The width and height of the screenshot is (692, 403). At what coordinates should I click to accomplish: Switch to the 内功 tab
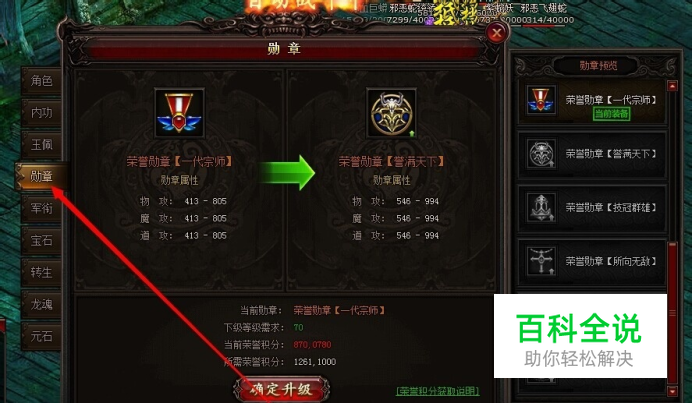pyautogui.click(x=41, y=113)
